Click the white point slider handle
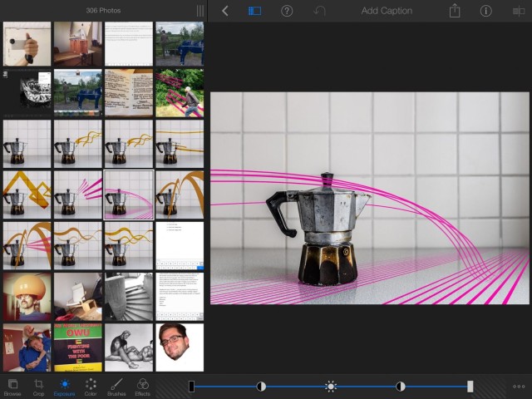This screenshot has width=532, height=399. click(x=470, y=387)
